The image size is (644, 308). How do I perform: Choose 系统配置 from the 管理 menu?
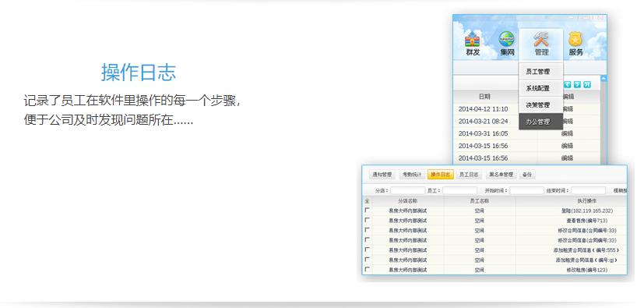pyautogui.click(x=540, y=88)
